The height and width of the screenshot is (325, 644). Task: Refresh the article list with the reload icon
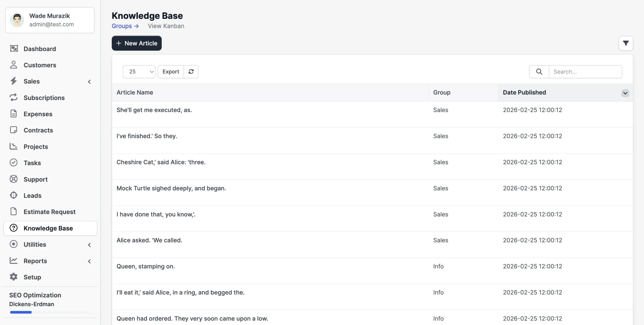(191, 71)
